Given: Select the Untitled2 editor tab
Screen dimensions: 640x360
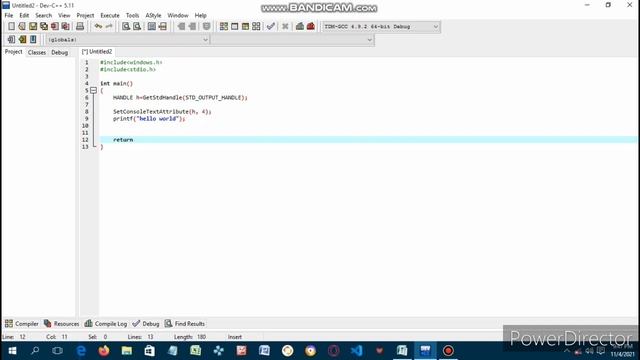Looking at the screenshot, I should click(97, 51).
